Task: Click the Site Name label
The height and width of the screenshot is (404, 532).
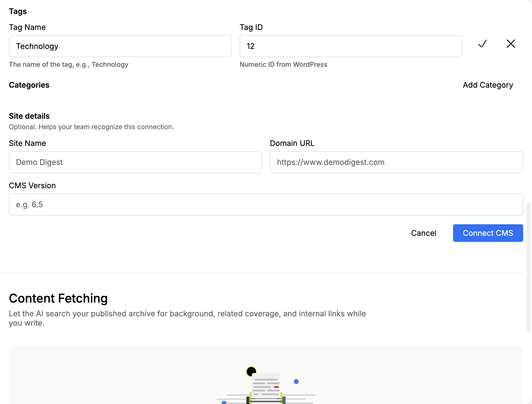Action: [x=27, y=143]
